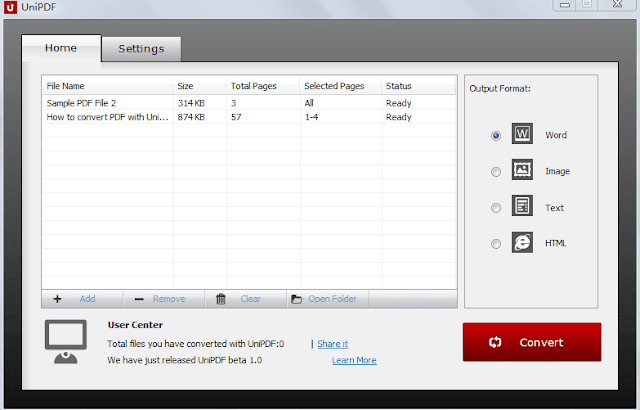640x410 pixels.
Task: Add a new PDF file to list
Action: click(76, 299)
